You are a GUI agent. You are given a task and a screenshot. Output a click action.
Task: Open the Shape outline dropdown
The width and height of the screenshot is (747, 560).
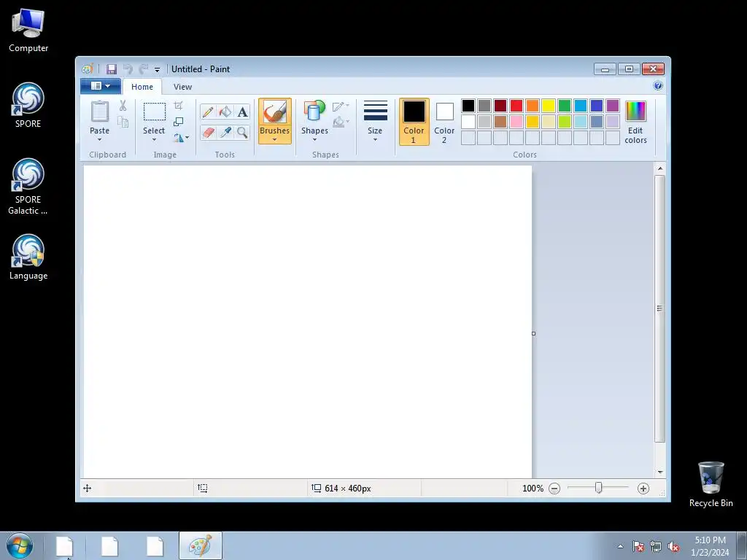coord(341,106)
